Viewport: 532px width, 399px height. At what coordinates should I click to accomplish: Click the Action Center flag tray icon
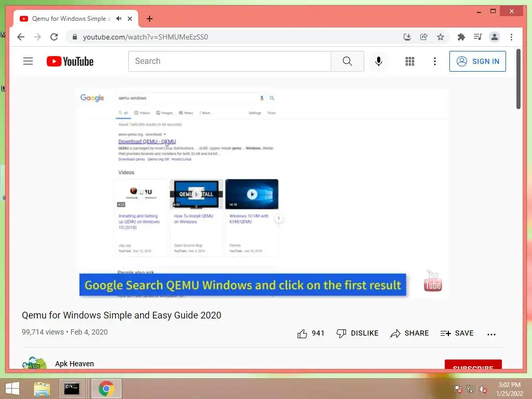458,389
